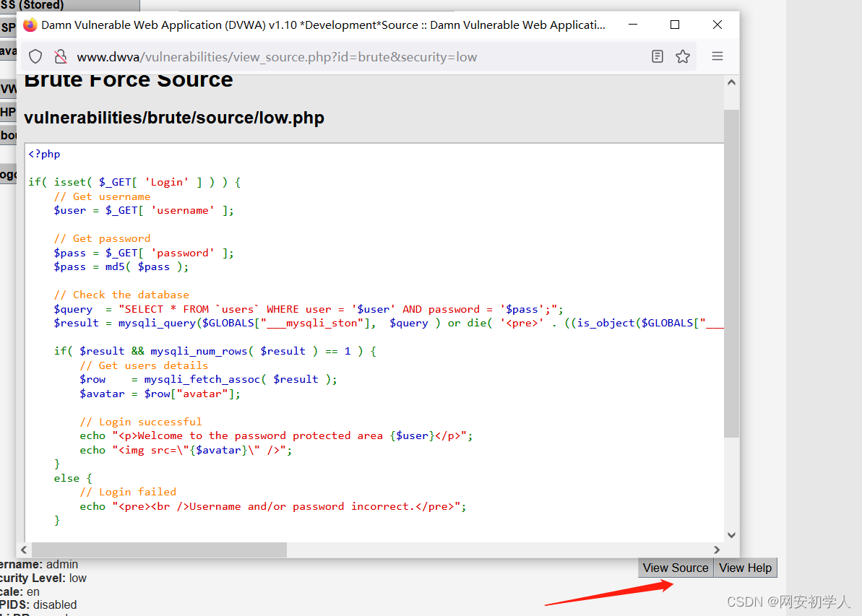Open the Firefox hamburger menu
Image resolution: width=862 pixels, height=616 pixels.
[x=717, y=56]
